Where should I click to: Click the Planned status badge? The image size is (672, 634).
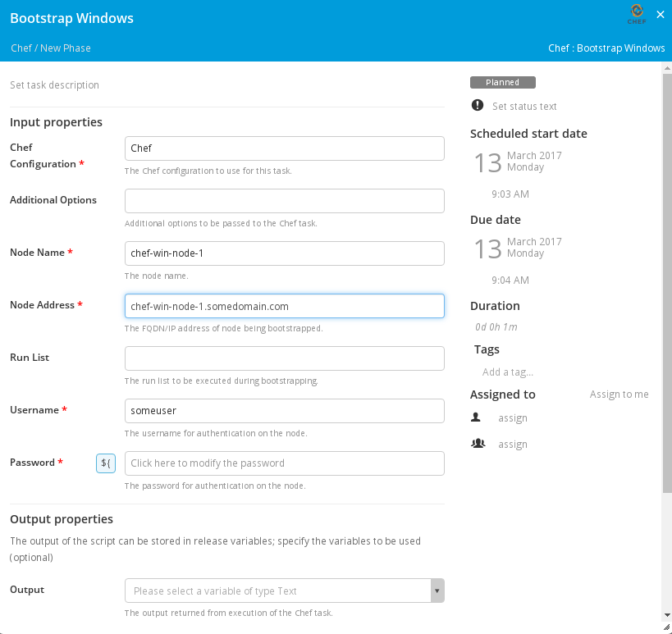coord(503,82)
